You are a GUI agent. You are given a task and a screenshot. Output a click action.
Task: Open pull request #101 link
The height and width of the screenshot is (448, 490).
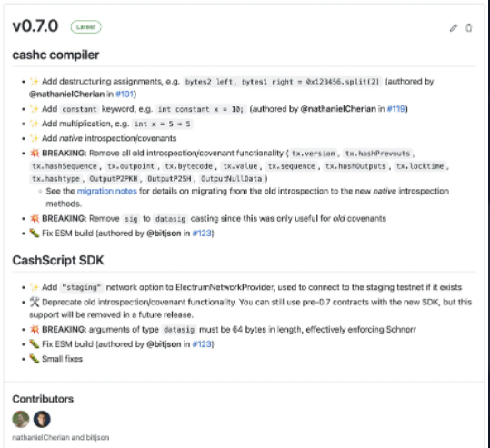click(x=125, y=94)
